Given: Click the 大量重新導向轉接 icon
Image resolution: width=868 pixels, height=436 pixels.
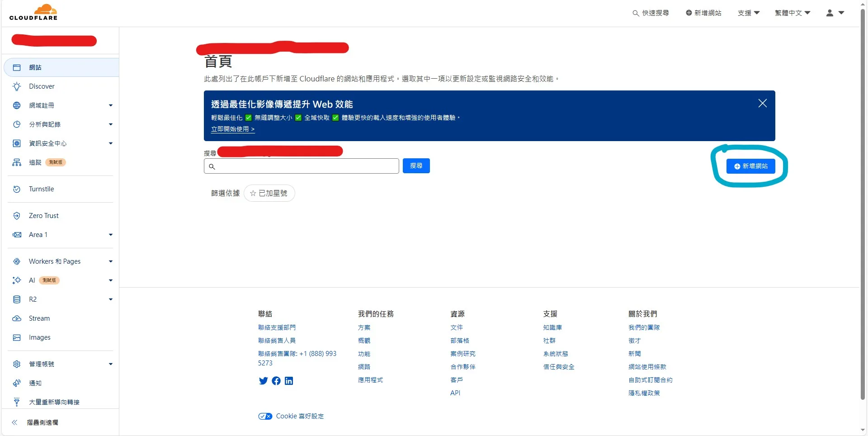Looking at the screenshot, I should (x=17, y=402).
